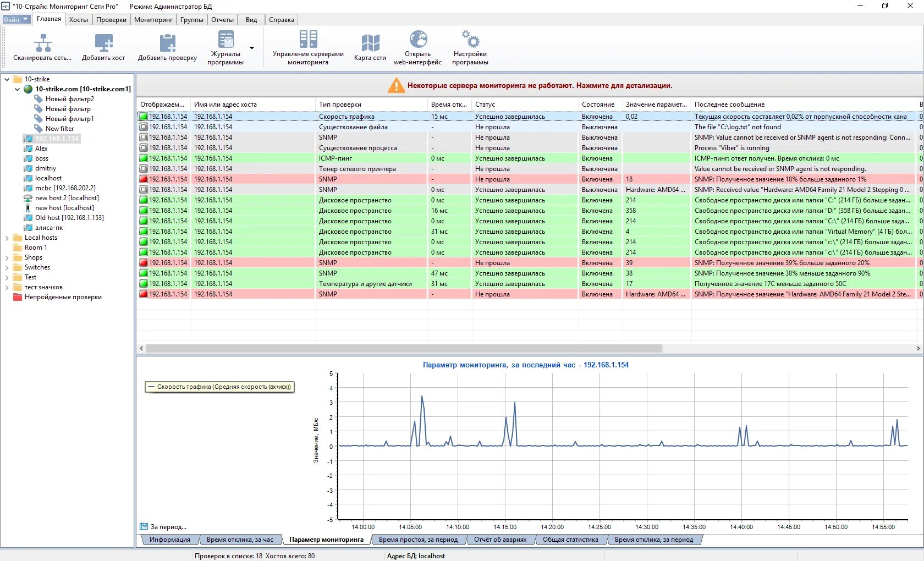Collapse the 10-strike.com tree node
924x561 pixels.
click(x=17, y=89)
